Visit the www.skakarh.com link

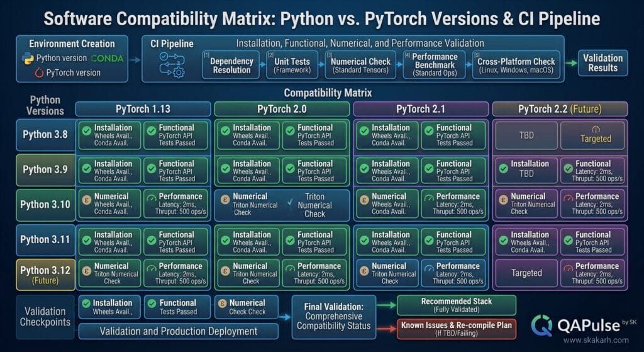(596, 341)
